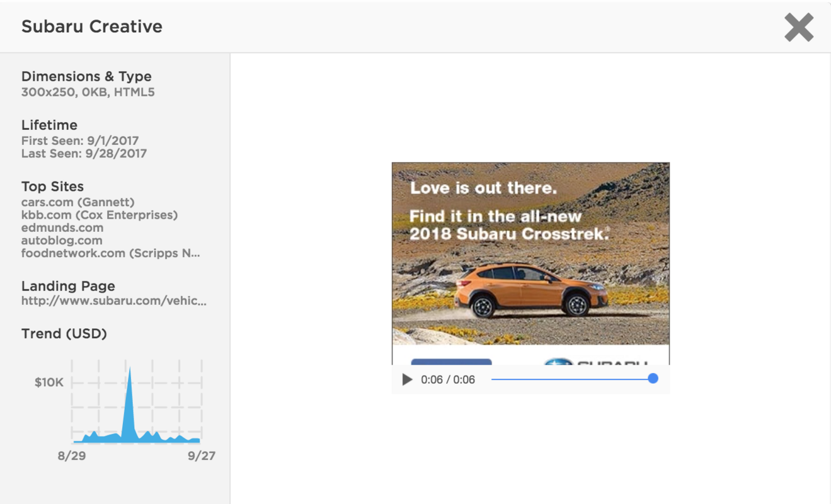Click the triangular play arrow icon
Screen dimensions: 831x504
[x=406, y=379]
